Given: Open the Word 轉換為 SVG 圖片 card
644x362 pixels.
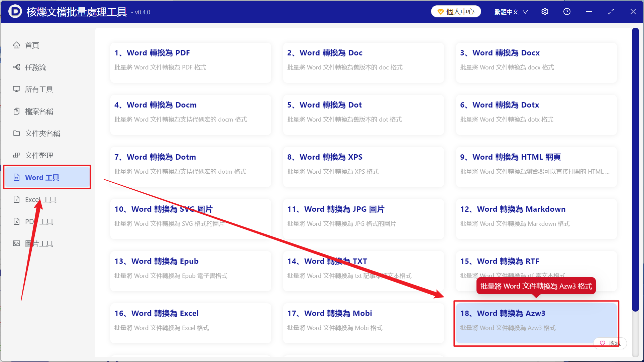Looking at the screenshot, I should click(x=191, y=219).
